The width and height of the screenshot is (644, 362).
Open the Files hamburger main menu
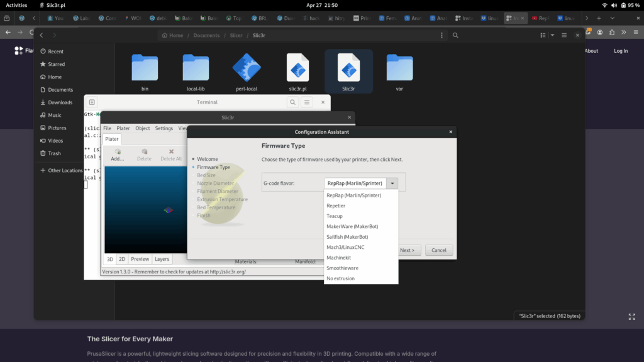click(x=564, y=35)
